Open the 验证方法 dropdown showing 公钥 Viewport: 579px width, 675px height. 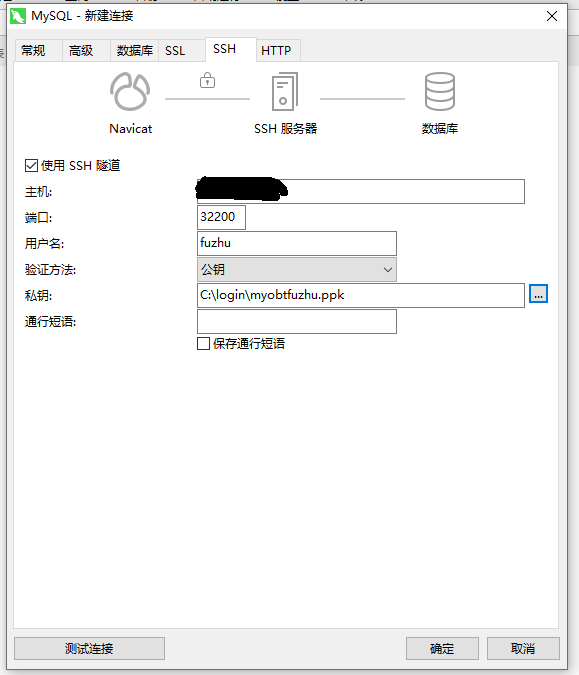point(297,269)
